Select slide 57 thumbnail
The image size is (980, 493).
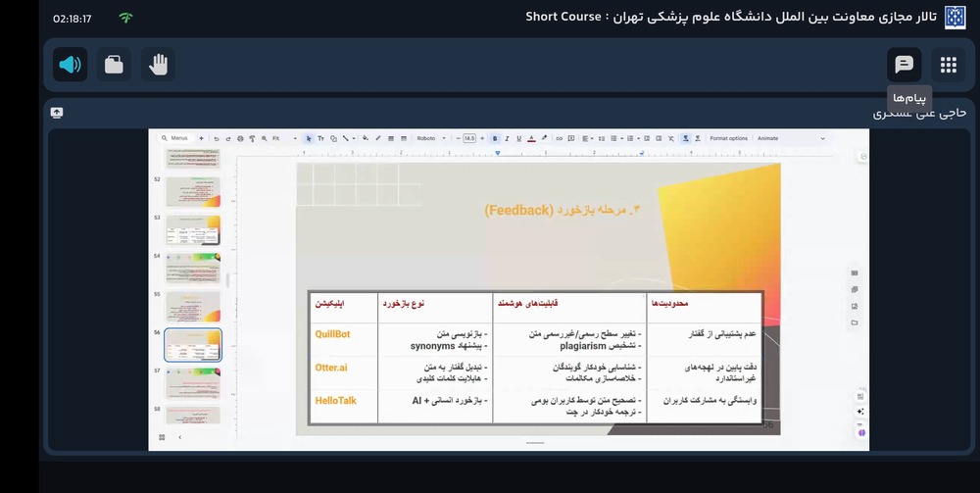tap(193, 382)
